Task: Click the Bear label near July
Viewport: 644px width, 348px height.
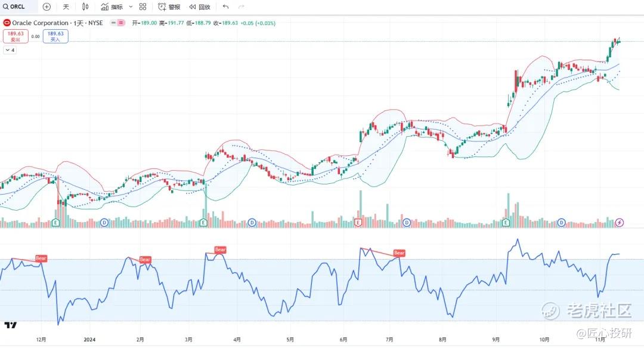Action: coord(399,253)
